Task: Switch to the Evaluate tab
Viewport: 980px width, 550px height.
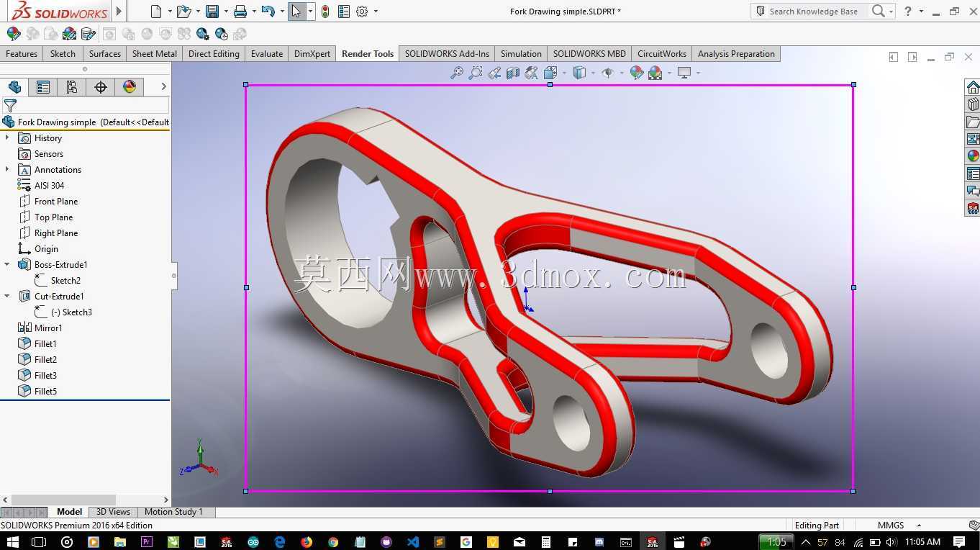Action: pos(267,54)
